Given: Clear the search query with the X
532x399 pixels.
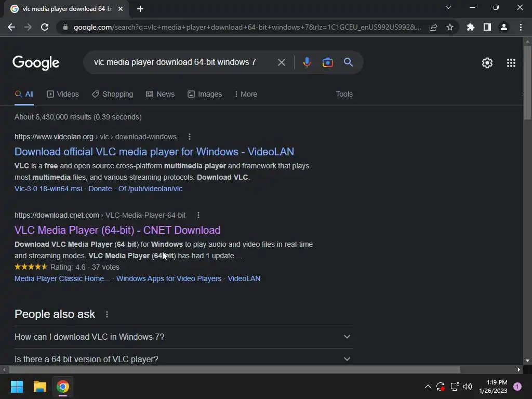Looking at the screenshot, I should coord(282,62).
